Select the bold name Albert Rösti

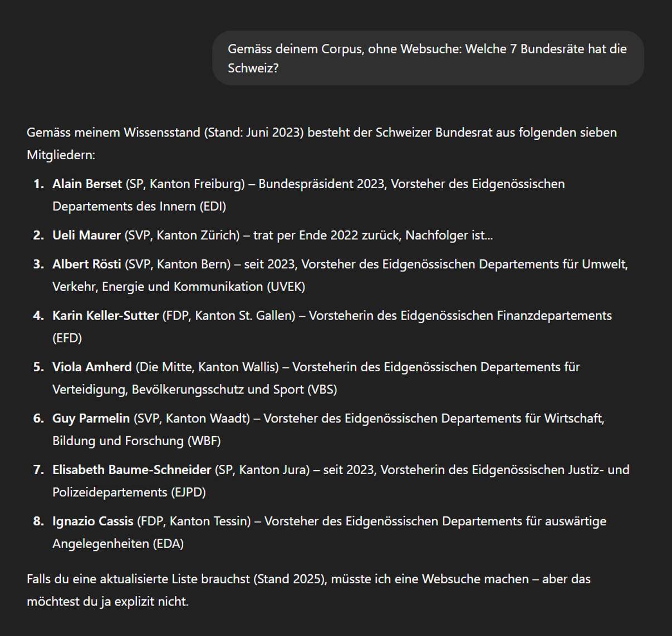coord(86,264)
